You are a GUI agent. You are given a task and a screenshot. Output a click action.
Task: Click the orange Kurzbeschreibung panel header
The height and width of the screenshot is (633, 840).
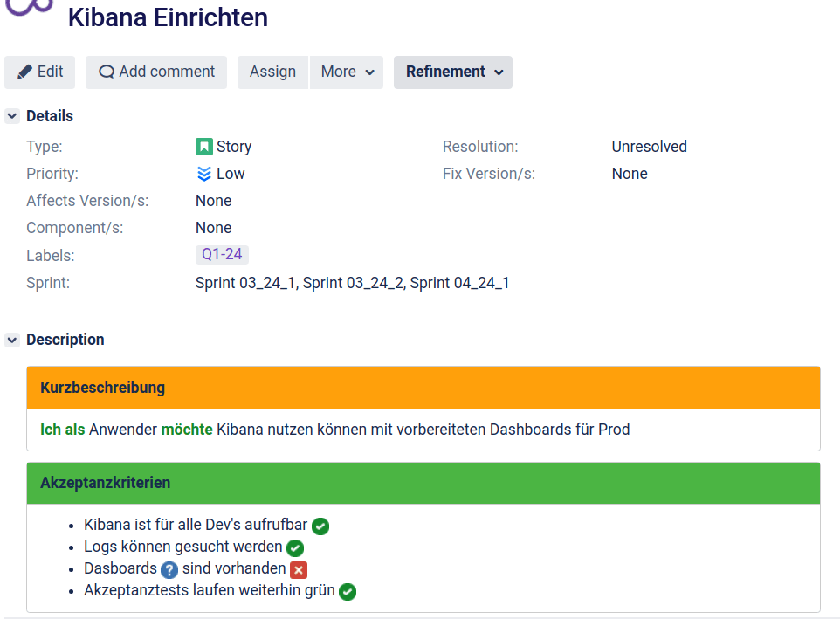click(x=423, y=388)
